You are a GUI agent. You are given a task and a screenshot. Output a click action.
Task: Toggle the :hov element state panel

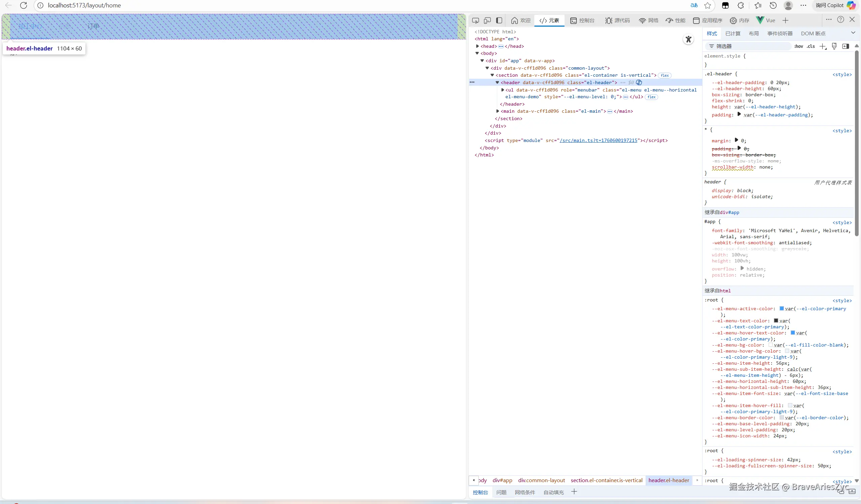[x=798, y=46]
